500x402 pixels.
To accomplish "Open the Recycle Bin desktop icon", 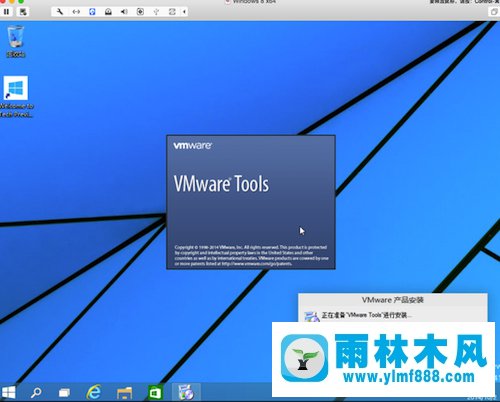I will pyautogui.click(x=16, y=42).
